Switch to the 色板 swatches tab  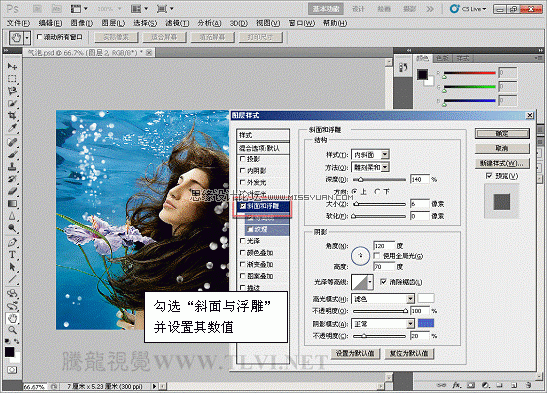tap(442, 58)
